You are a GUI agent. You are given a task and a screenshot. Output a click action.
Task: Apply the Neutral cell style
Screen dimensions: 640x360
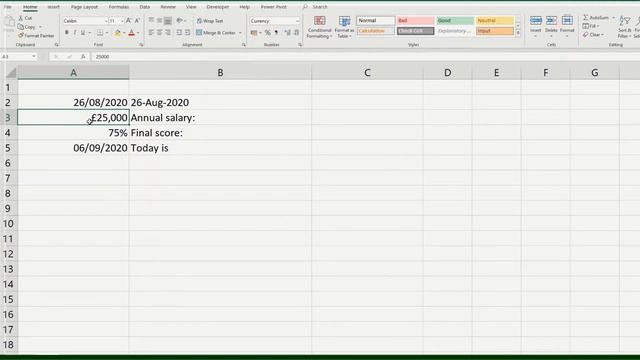(x=494, y=20)
